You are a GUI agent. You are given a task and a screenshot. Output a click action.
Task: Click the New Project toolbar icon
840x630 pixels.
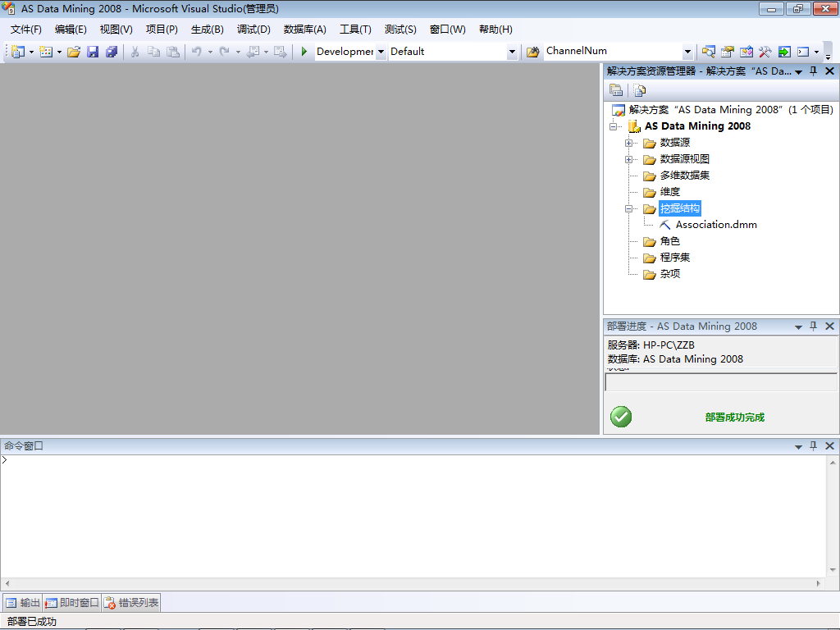click(x=18, y=52)
